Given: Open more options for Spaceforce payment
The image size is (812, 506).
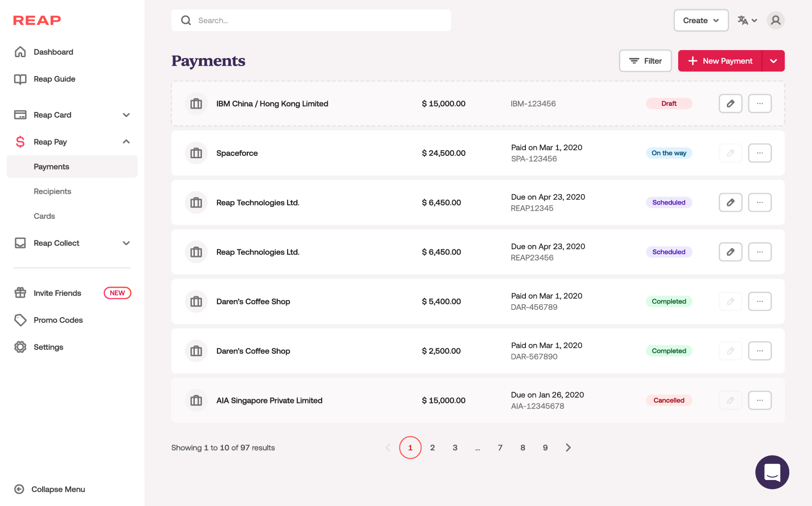Looking at the screenshot, I should (760, 153).
